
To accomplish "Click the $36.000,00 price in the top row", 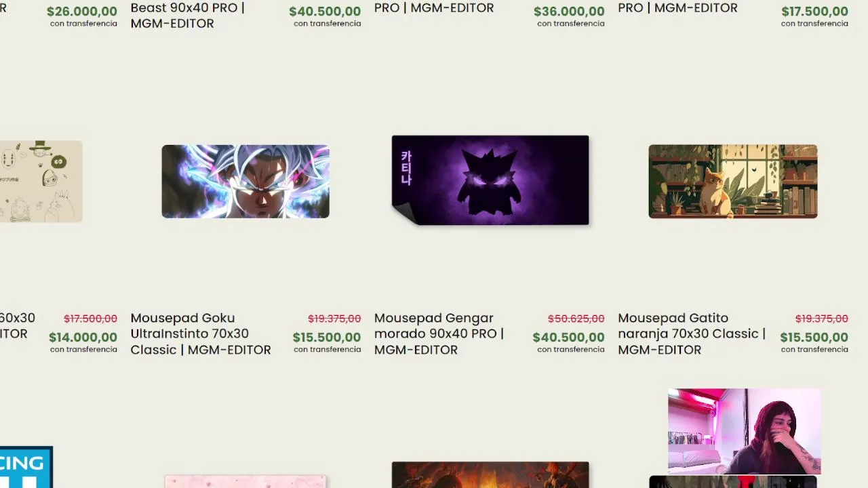I will (x=569, y=12).
